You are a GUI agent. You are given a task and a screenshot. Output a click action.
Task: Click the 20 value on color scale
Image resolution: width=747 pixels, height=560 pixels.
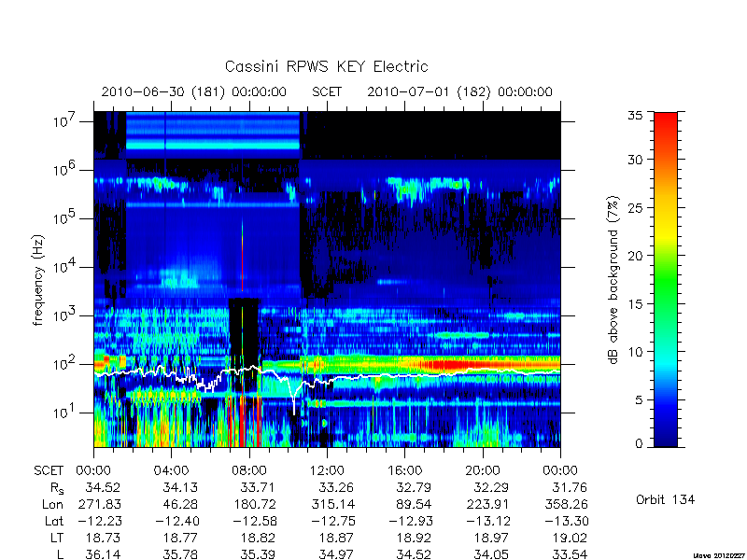636,255
